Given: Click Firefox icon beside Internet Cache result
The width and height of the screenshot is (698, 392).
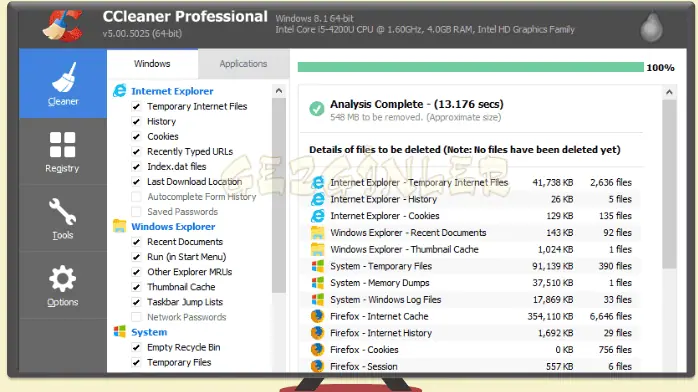Looking at the screenshot, I should click(317, 316).
